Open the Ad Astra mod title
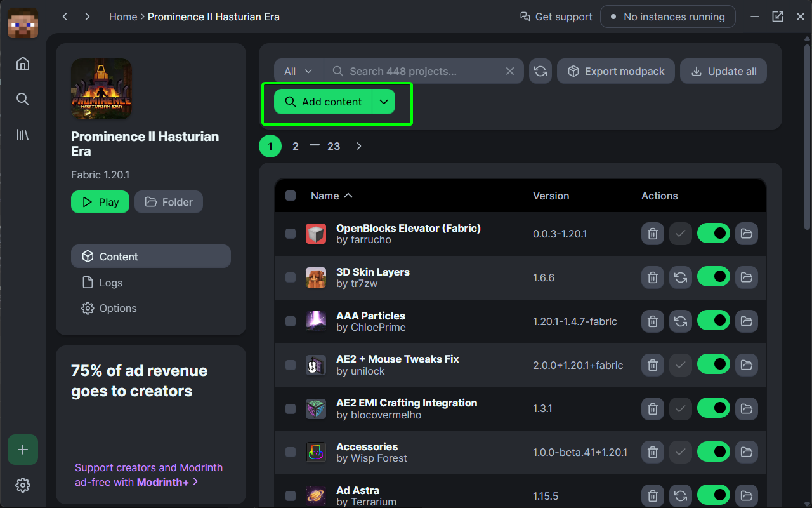Image resolution: width=812 pixels, height=508 pixels. [x=358, y=490]
